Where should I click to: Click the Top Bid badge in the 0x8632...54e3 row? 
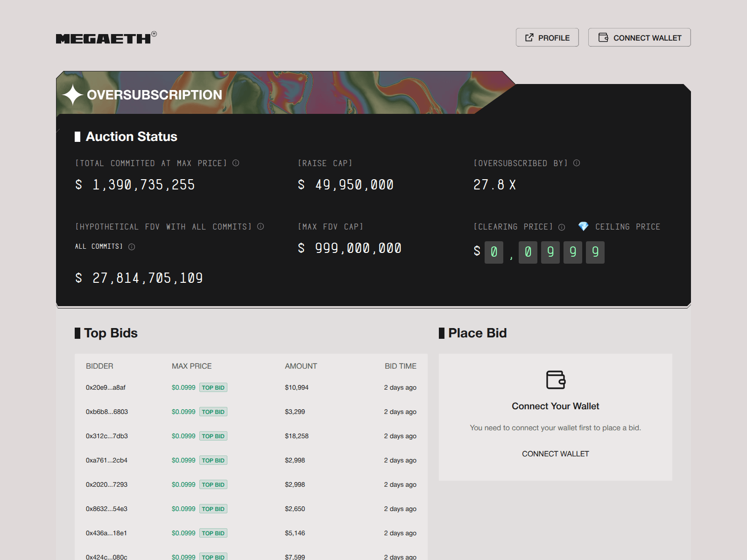point(213,509)
